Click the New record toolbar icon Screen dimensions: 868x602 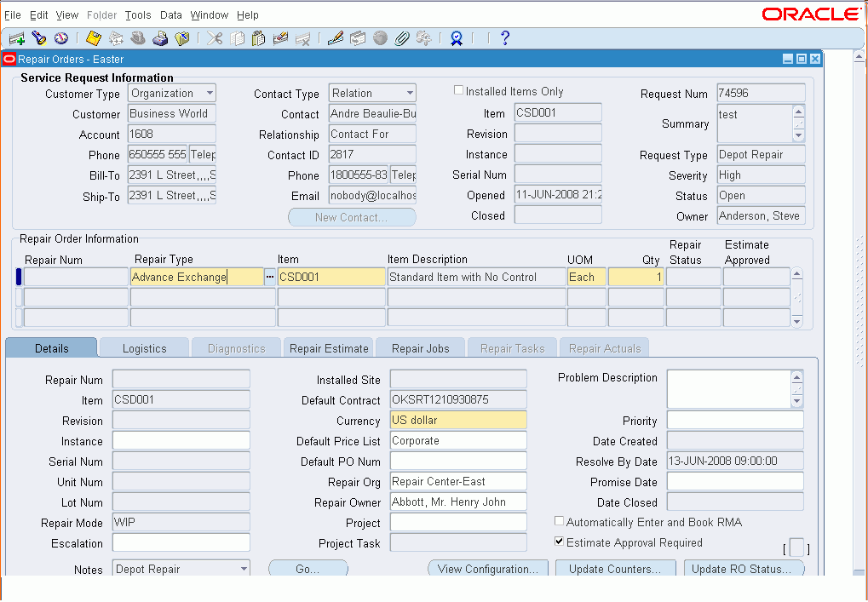16,38
